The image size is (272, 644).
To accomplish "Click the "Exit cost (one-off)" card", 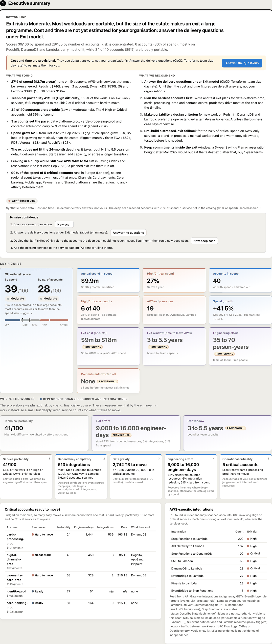I will (108, 346).
